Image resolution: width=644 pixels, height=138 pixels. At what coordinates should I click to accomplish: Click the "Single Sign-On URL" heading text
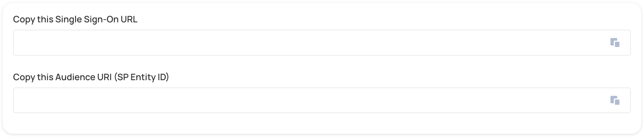coord(96,19)
